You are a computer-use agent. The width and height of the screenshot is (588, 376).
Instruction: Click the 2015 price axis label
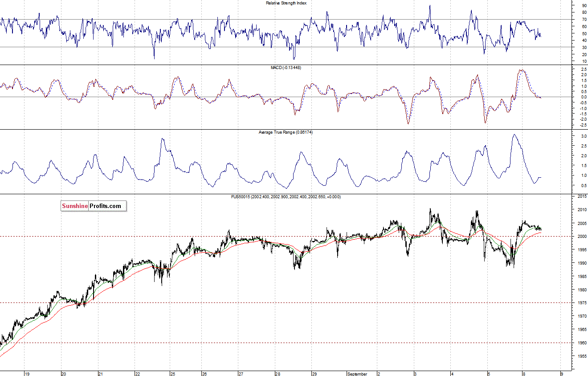[582, 196]
